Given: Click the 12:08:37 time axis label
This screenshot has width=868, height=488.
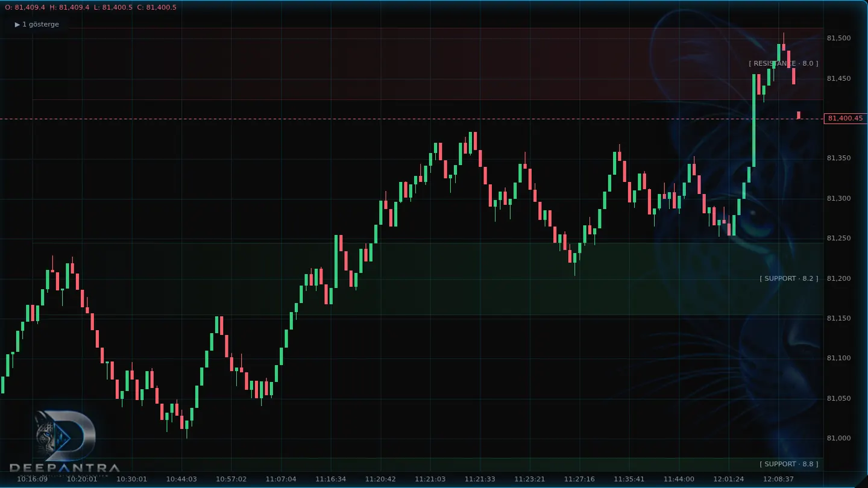Looking at the screenshot, I should pyautogui.click(x=778, y=480).
